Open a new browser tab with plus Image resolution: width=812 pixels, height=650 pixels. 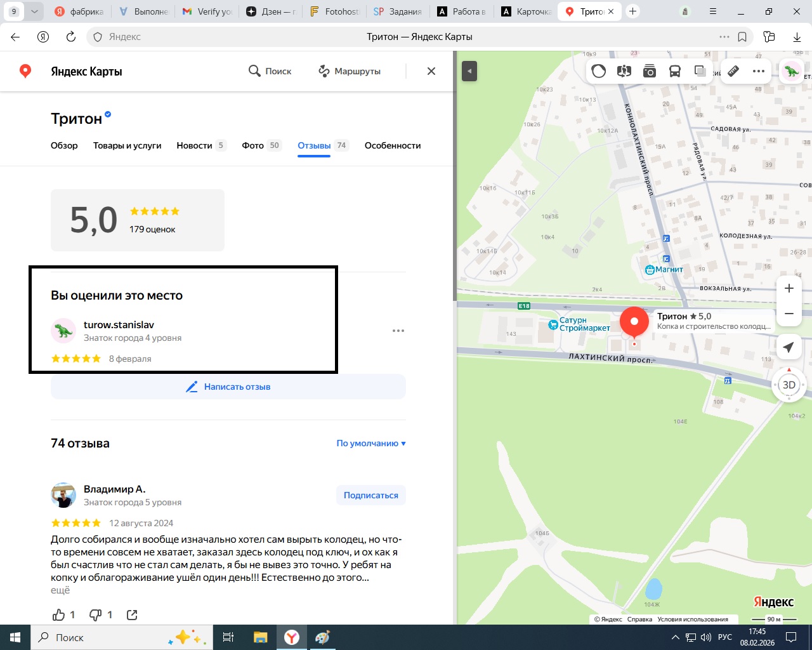coord(632,11)
